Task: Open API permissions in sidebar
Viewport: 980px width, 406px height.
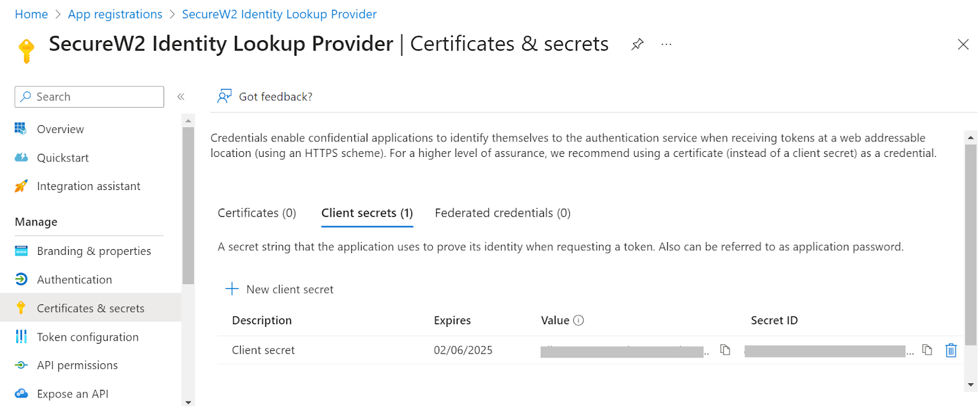Action: tap(77, 365)
